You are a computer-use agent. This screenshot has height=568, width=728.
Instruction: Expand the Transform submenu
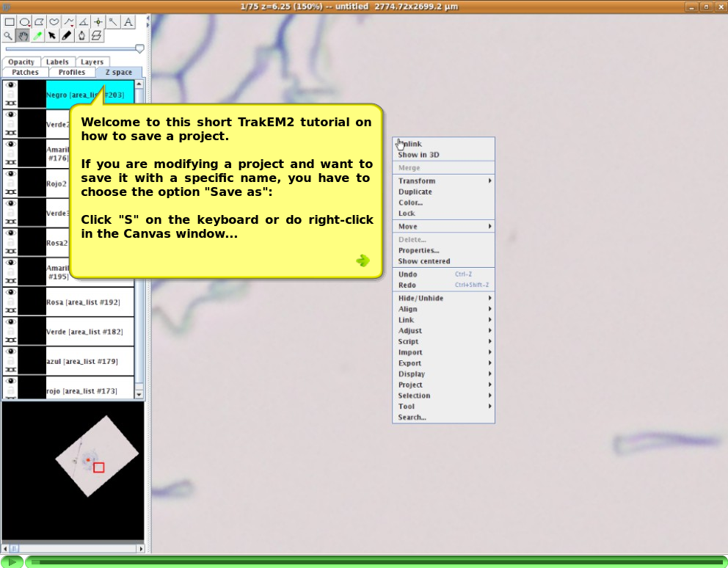pos(443,181)
